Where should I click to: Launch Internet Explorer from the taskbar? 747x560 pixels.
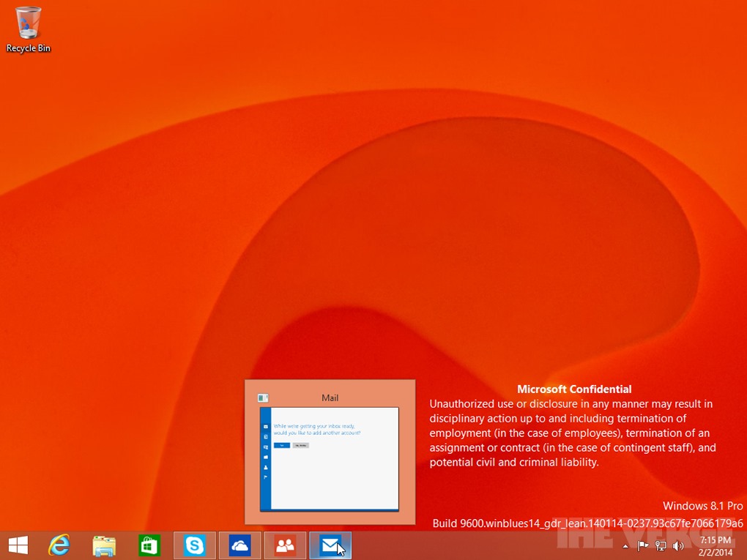coord(59,545)
